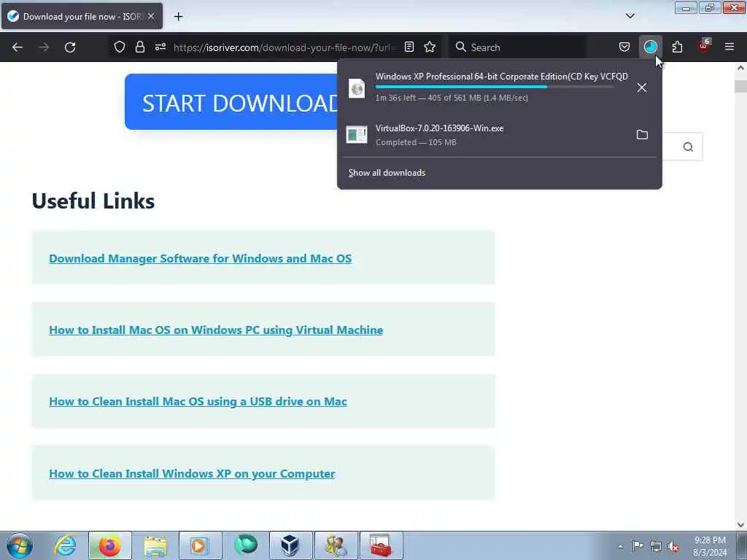
Task: Go back using the browser back arrow
Action: [18, 47]
